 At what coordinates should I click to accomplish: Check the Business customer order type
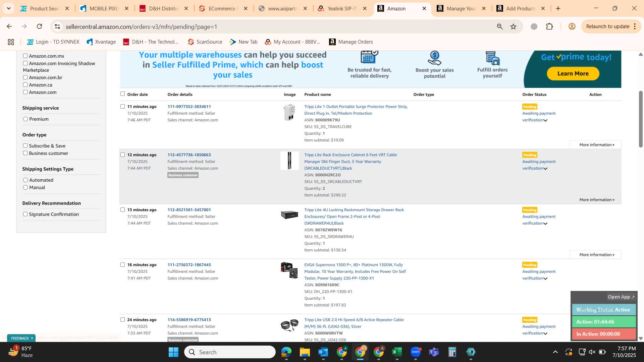25,153
